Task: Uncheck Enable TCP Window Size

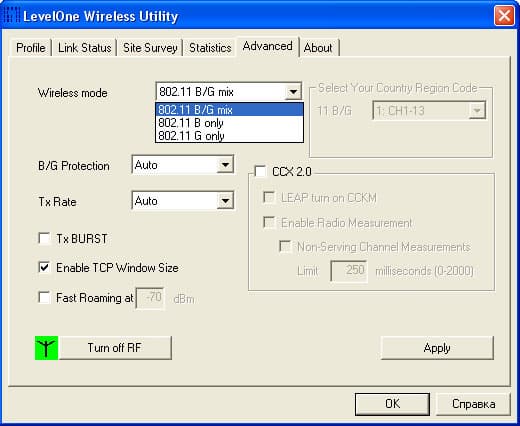Action: (44, 268)
